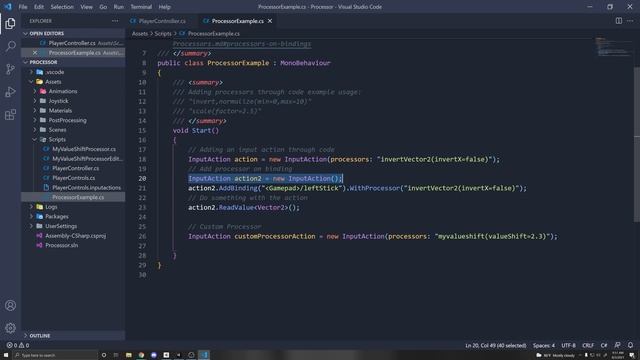Open the Go menu

(103, 7)
